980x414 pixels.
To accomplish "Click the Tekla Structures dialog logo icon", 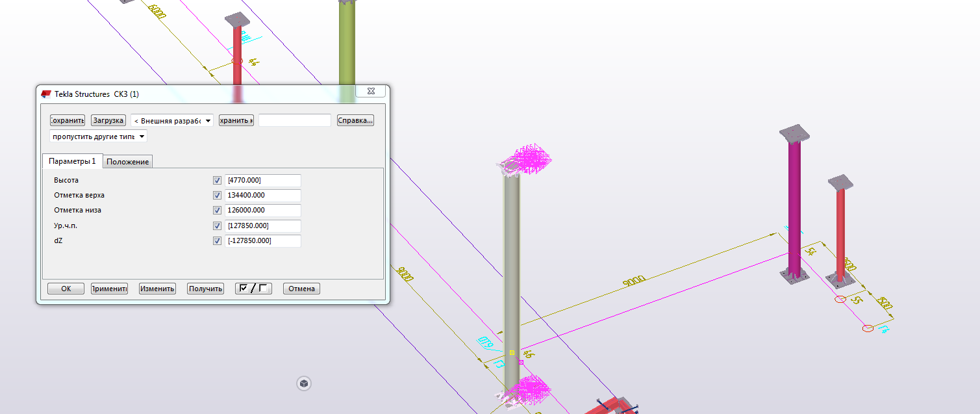I will [45, 94].
